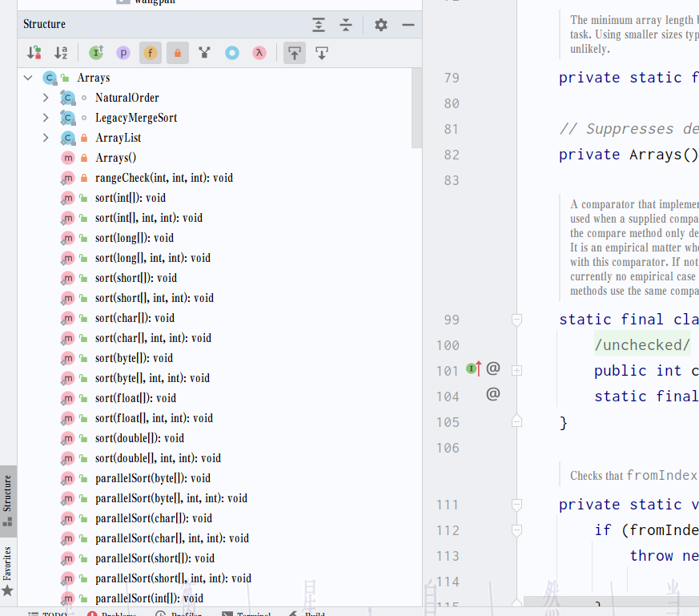Viewport: 699px width, 616px height.
Task: Click the ArrayList class lock icon
Action: click(84, 138)
